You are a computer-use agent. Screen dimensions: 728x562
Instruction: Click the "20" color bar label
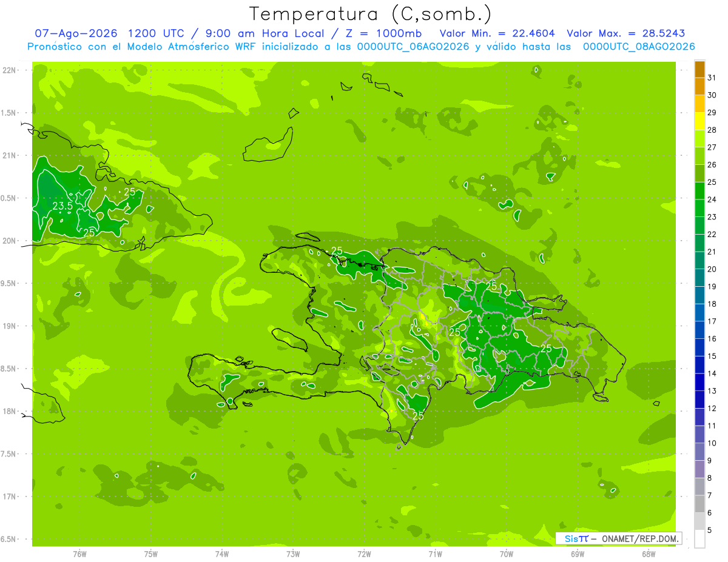pyautogui.click(x=712, y=269)
